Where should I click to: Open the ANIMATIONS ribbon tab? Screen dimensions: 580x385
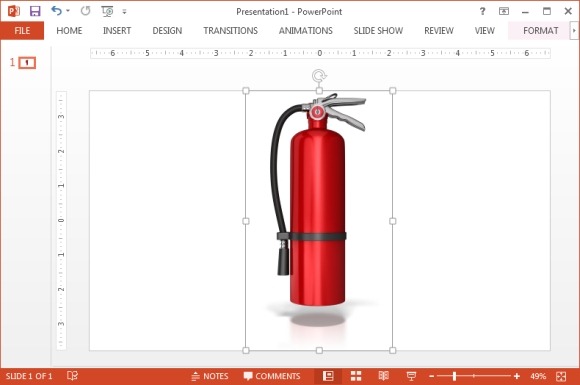306,31
